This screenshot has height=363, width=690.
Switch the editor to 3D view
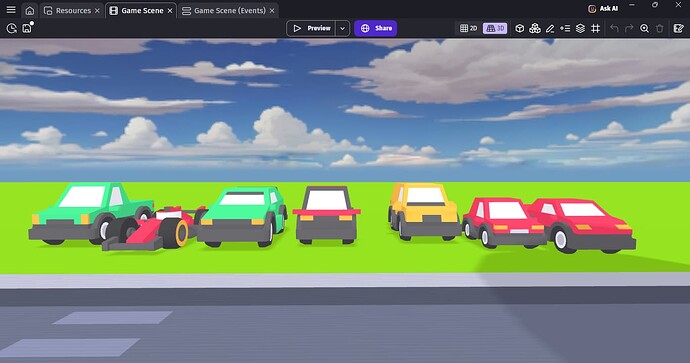point(495,28)
